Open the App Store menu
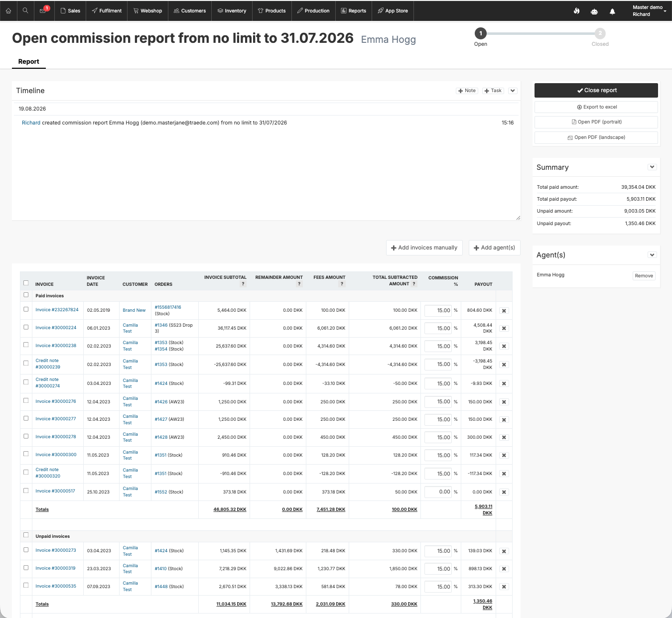This screenshot has width=672, height=618. 393,10
